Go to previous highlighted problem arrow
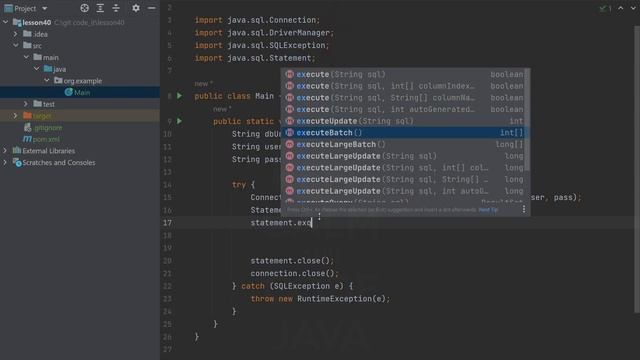The width and height of the screenshot is (640, 360). [x=620, y=8]
